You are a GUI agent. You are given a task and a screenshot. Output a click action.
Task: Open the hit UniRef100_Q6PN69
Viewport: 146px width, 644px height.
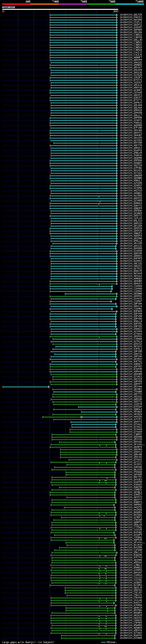(x=131, y=30)
